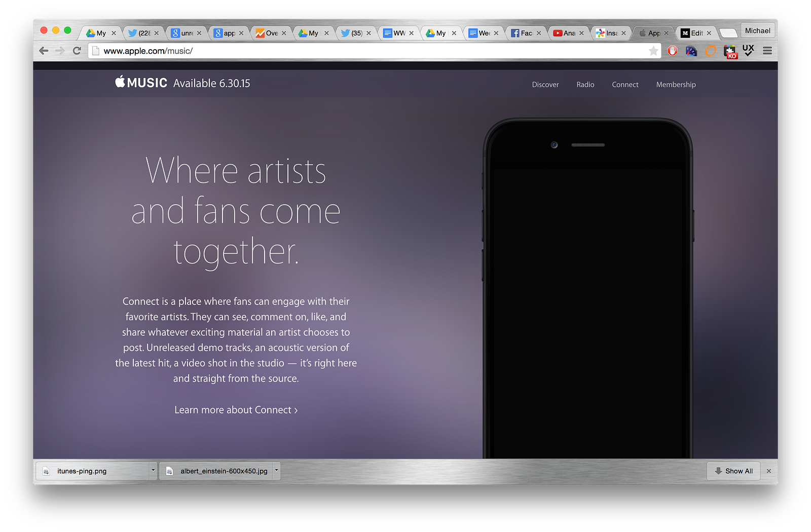Reload the Apple Music page

pyautogui.click(x=77, y=51)
